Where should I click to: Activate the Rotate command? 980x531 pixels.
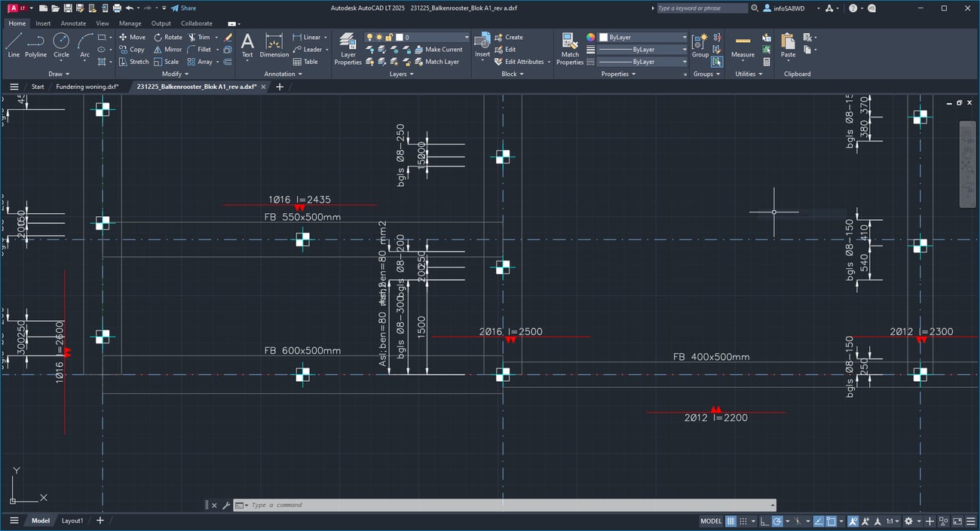coord(167,37)
